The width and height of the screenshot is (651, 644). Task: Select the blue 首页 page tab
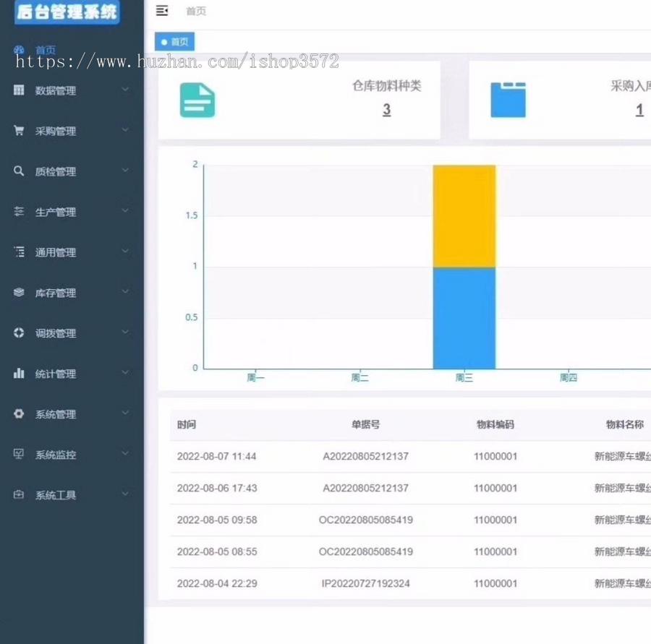click(174, 41)
